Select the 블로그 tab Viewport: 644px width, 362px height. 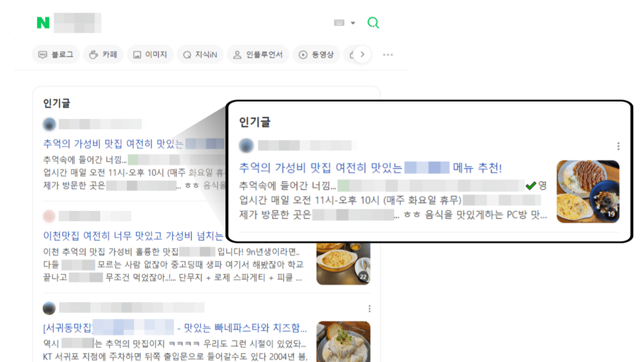[56, 54]
